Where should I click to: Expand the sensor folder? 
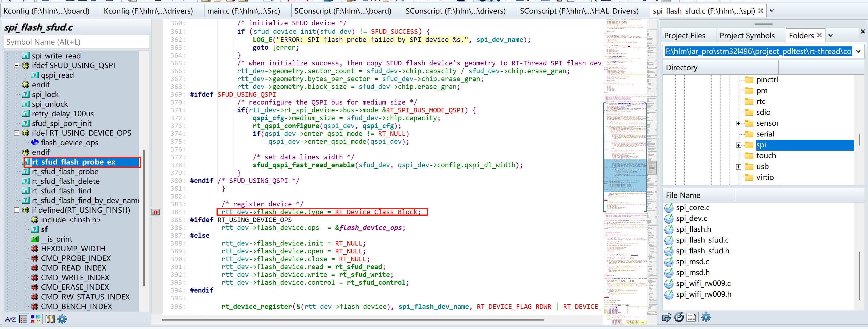(x=738, y=123)
